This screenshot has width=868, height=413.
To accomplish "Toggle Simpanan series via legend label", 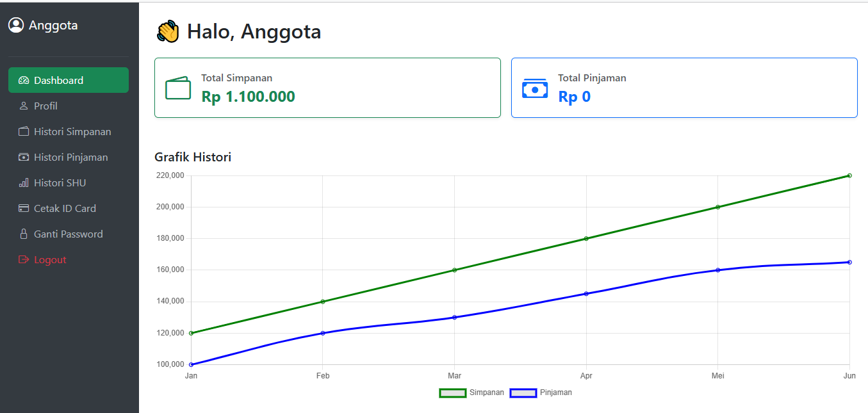I will 486,393.
